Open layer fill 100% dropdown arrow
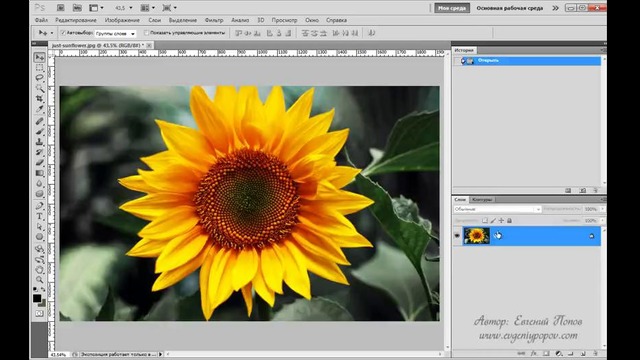This screenshot has height=360, width=640. point(602,220)
